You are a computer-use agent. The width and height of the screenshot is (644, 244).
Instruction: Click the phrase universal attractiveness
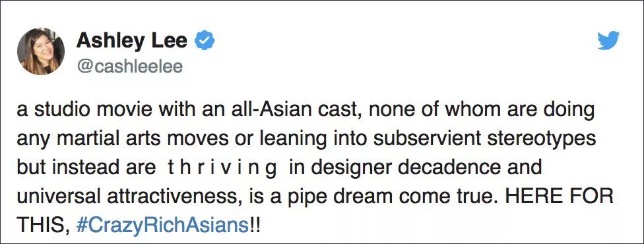[x=125, y=198]
